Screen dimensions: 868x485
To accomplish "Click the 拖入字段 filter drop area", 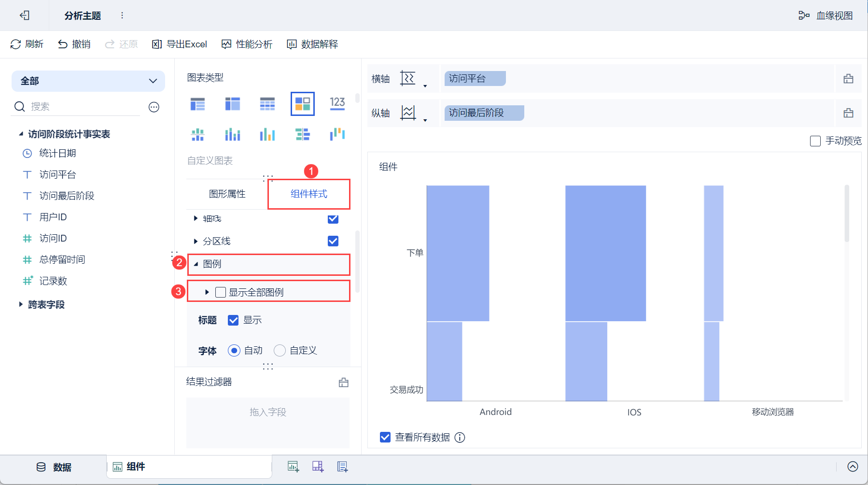I will tap(268, 423).
